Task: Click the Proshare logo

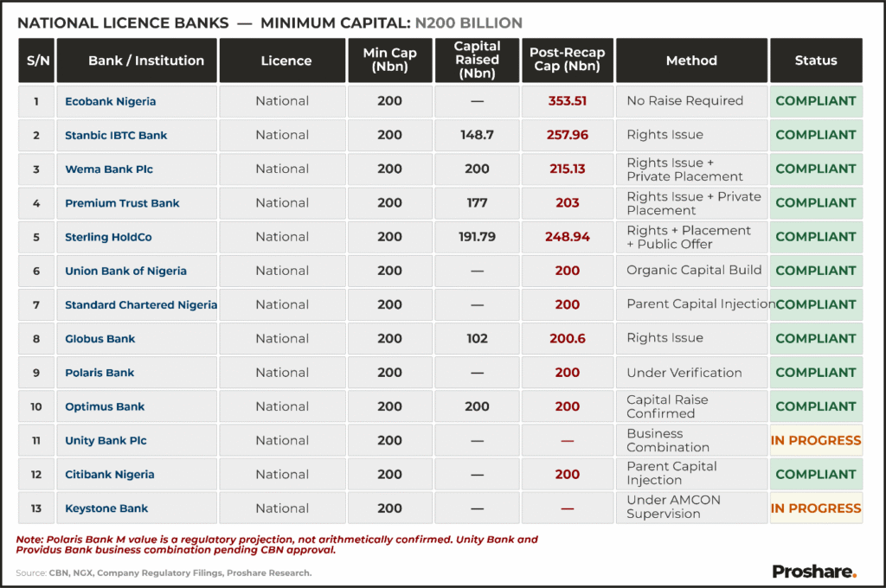Action: 813,571
